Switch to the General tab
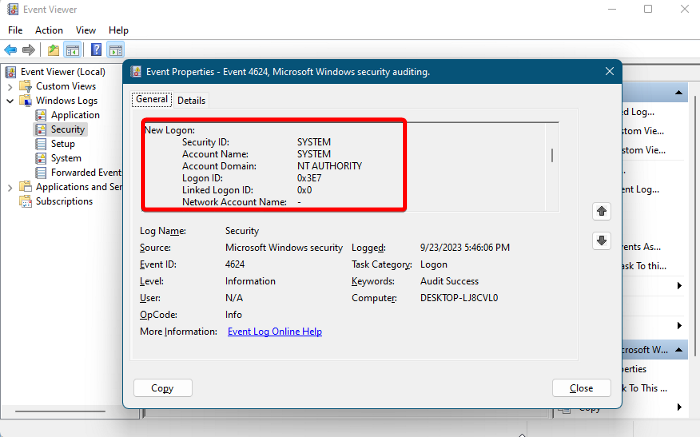The height and width of the screenshot is (437, 700). pos(152,99)
